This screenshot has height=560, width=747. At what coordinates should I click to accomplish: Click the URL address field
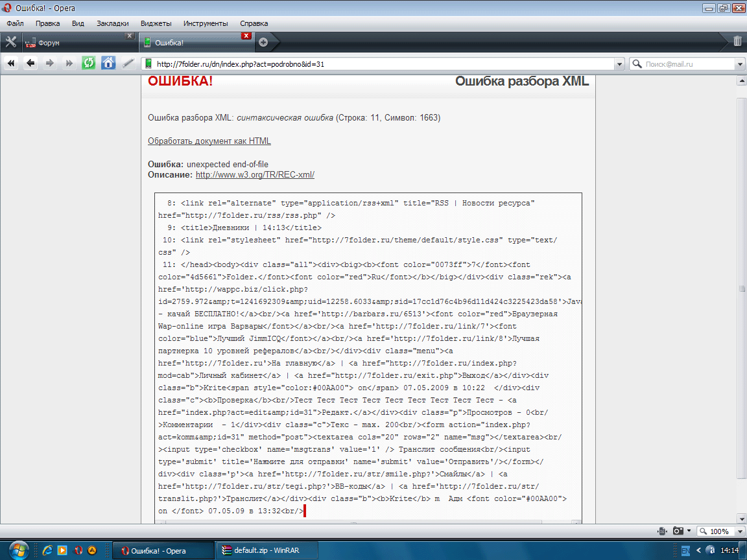[383, 64]
